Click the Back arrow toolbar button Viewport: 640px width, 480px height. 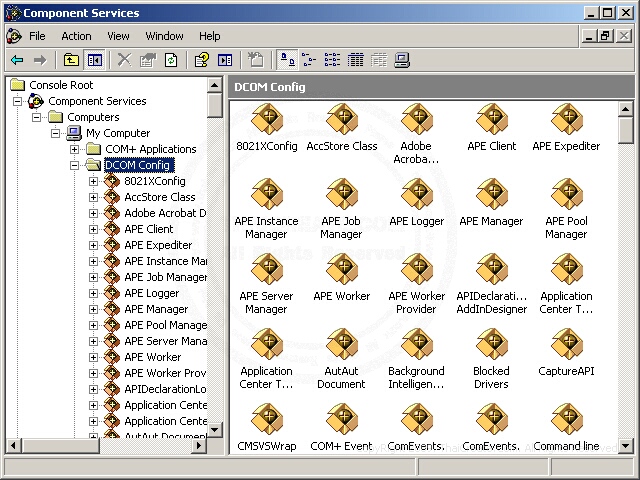pyautogui.click(x=17, y=60)
